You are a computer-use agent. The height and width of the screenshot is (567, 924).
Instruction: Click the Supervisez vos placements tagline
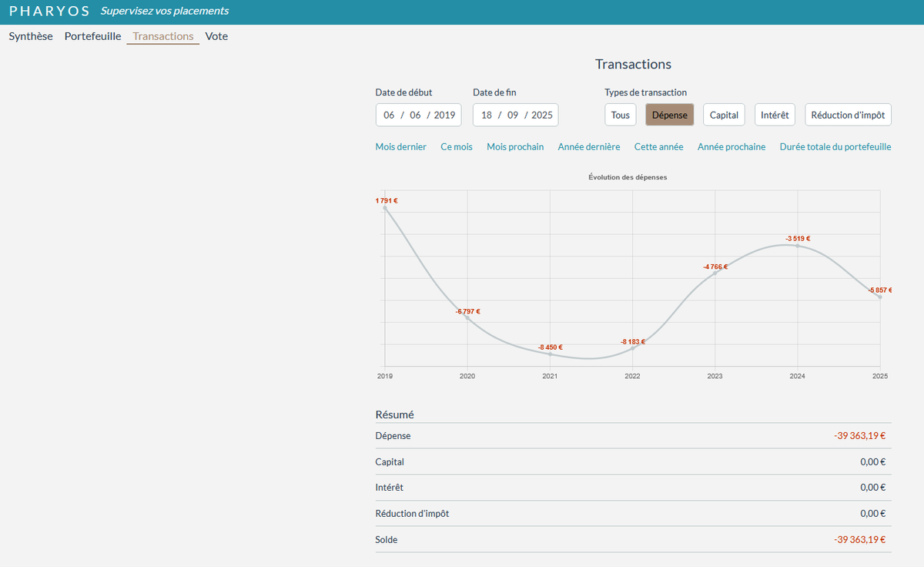[x=165, y=12]
